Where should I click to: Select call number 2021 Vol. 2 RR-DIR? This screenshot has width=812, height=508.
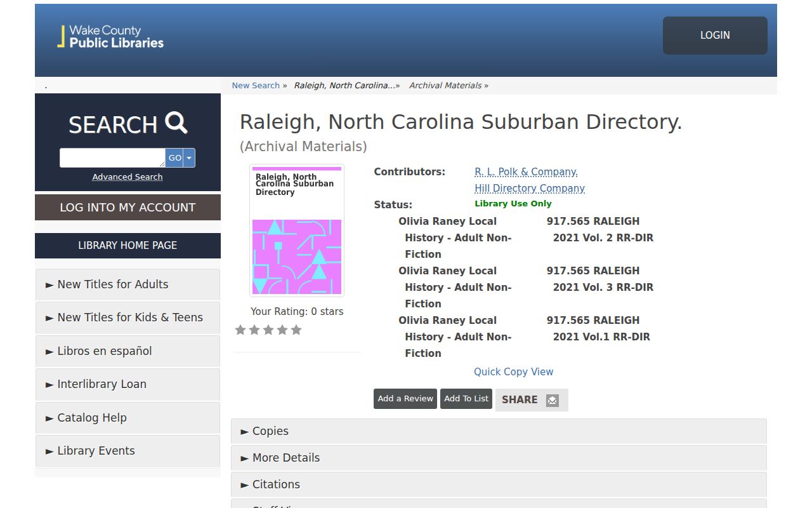[603, 238]
